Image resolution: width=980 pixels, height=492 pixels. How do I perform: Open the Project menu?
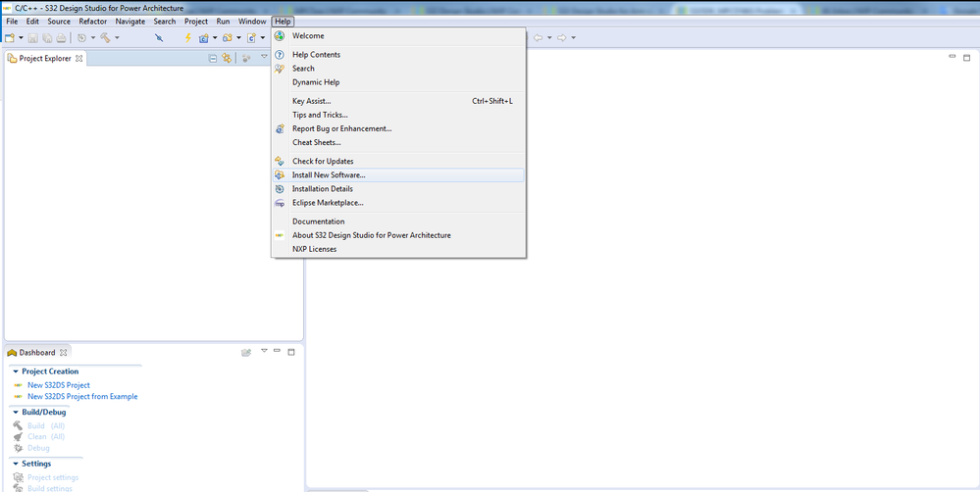(195, 22)
